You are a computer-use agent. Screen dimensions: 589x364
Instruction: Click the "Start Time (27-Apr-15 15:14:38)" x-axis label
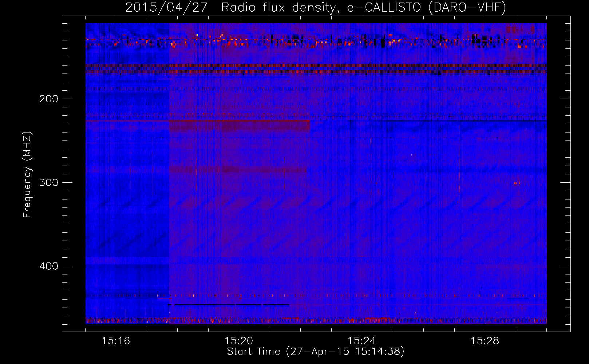tap(316, 352)
